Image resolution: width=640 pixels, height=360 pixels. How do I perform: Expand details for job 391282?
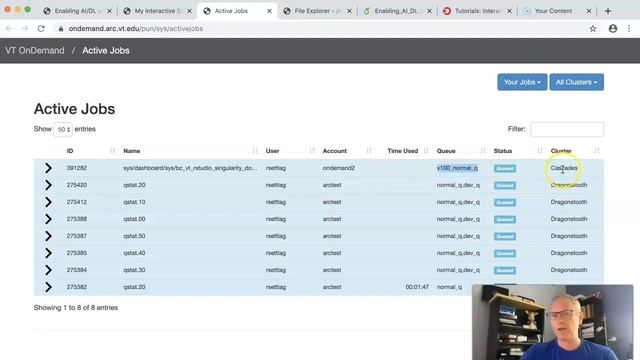pos(48,168)
